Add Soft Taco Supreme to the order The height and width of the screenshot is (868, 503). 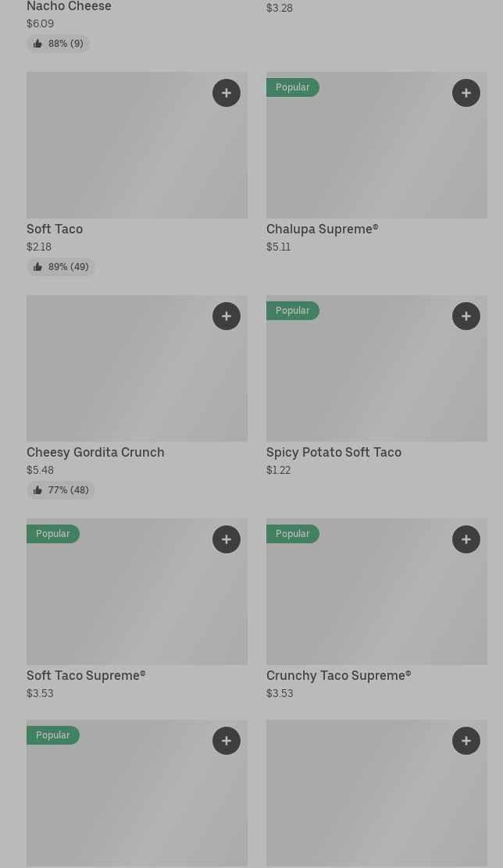tap(227, 539)
